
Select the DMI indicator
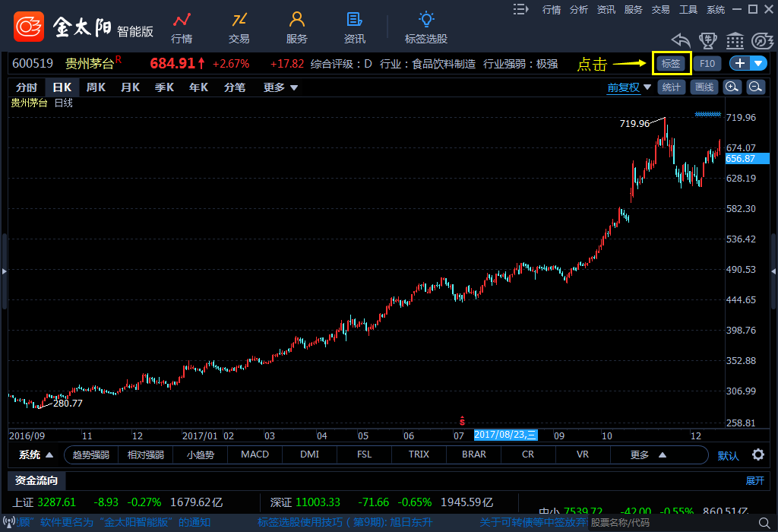click(x=310, y=454)
